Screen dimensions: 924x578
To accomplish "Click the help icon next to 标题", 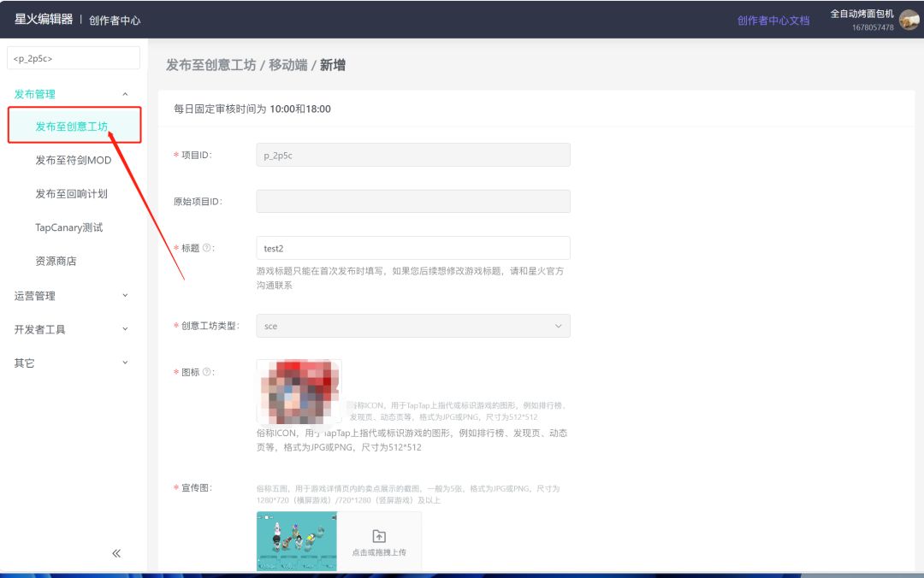I will [207, 248].
